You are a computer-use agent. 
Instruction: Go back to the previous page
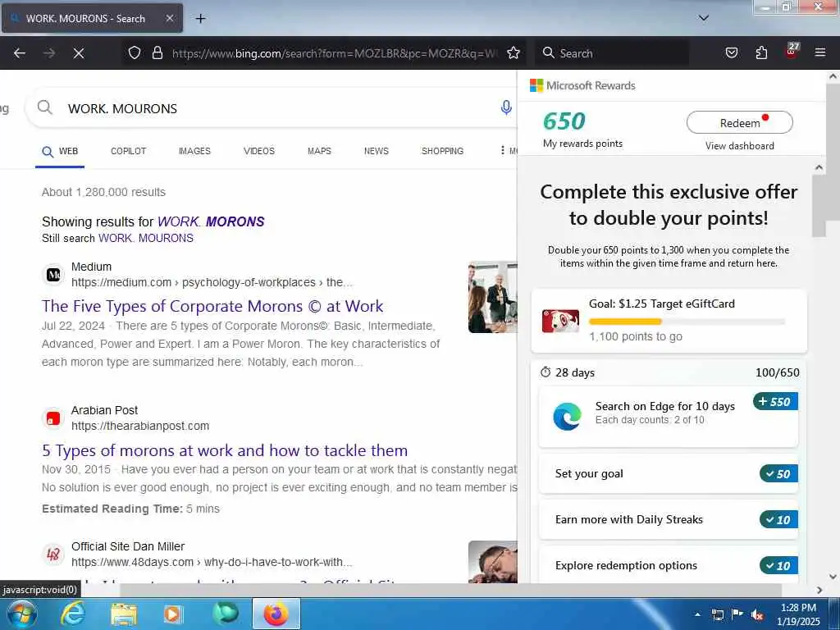[20, 53]
